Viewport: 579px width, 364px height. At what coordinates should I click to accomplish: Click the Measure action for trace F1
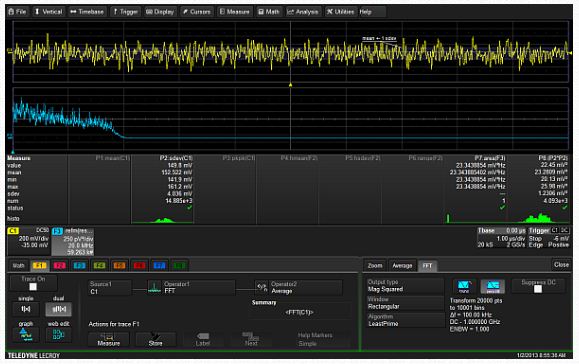[109, 340]
